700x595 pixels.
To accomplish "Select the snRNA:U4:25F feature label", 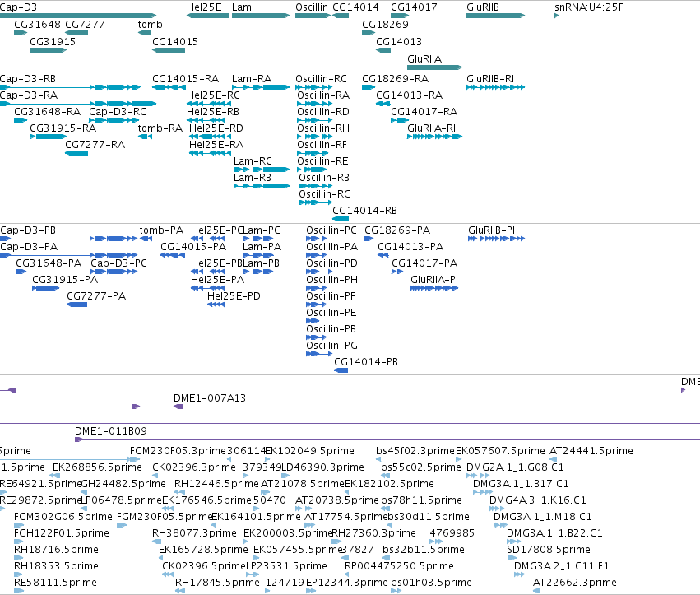I will click(x=589, y=7).
